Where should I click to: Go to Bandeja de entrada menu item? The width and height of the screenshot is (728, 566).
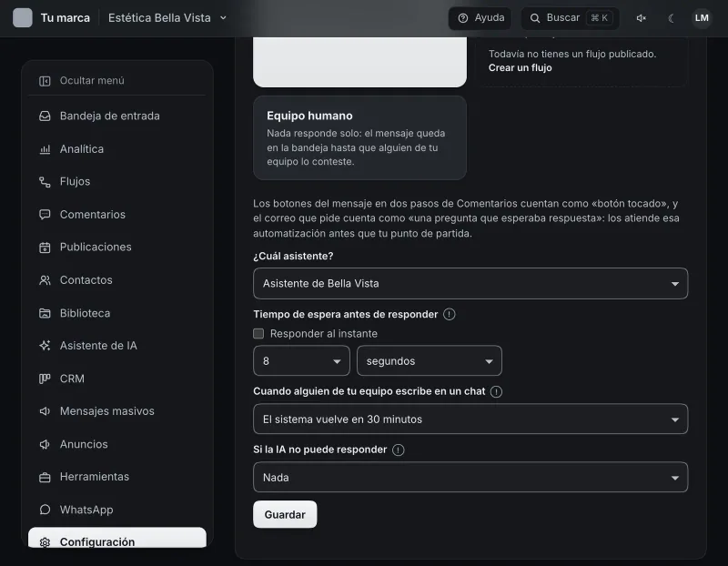117,116
